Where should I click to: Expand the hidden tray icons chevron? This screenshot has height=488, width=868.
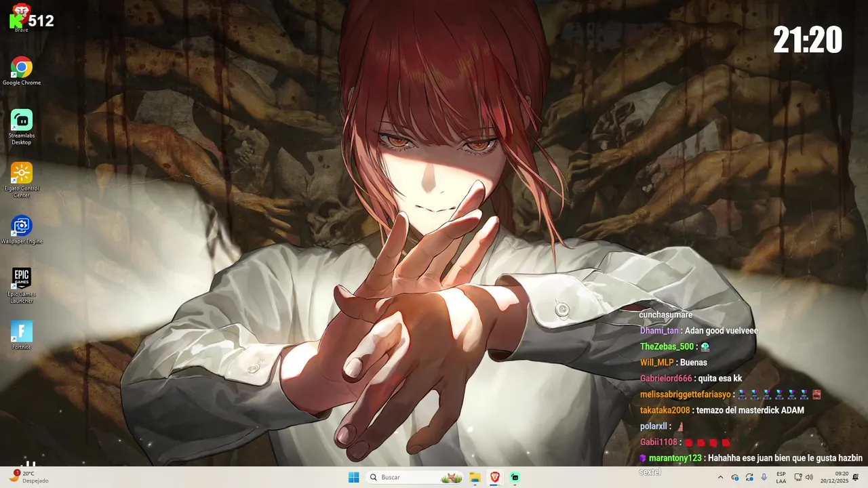tap(720, 478)
